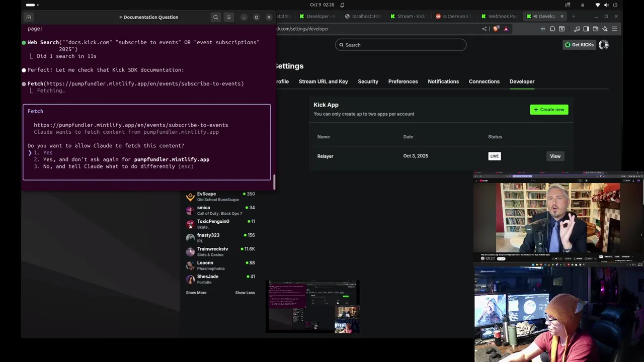Open Preferences settings tab
644x362 pixels.
pos(403,81)
